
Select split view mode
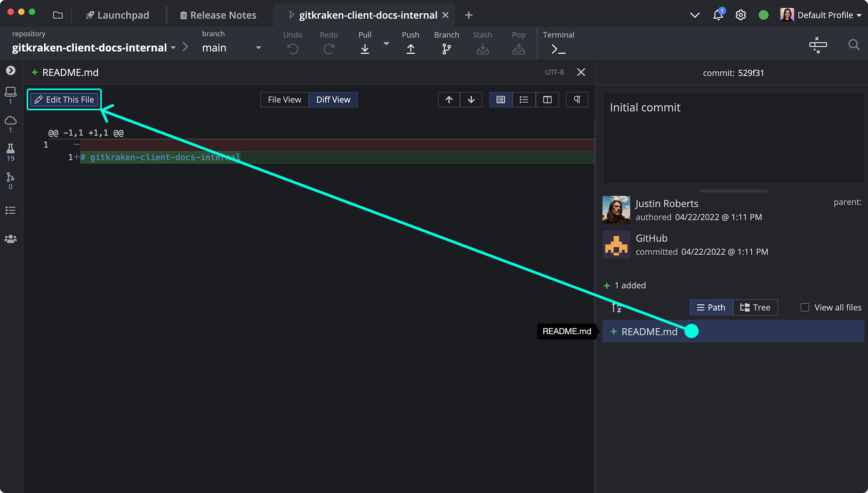coord(548,100)
